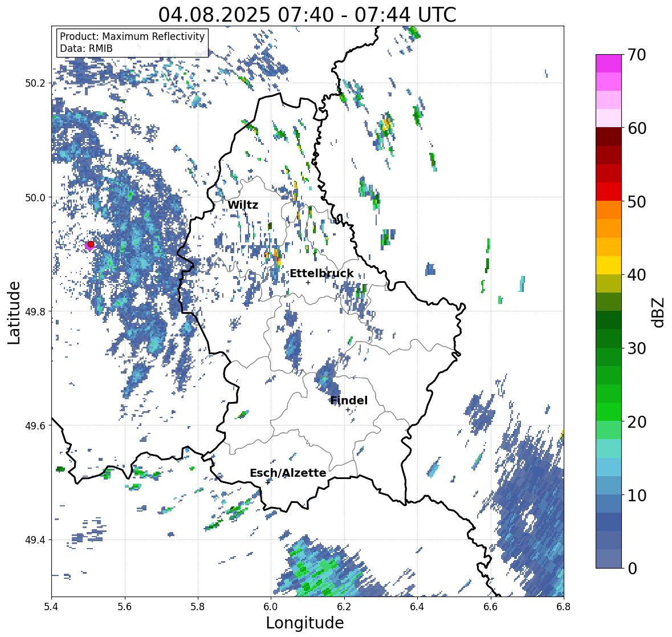Click the 'Product: Maximum Reflectivity' legend text
The image size is (672, 637).
coord(132,36)
